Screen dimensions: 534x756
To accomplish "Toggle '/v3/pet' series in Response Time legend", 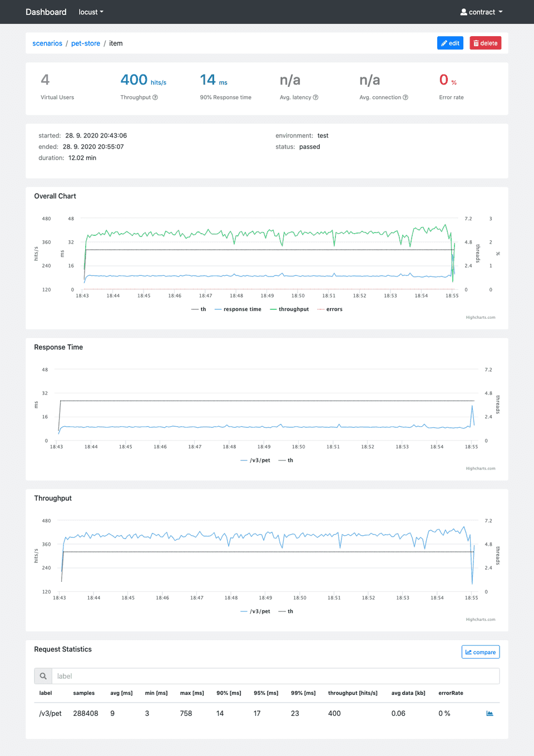I will click(255, 460).
